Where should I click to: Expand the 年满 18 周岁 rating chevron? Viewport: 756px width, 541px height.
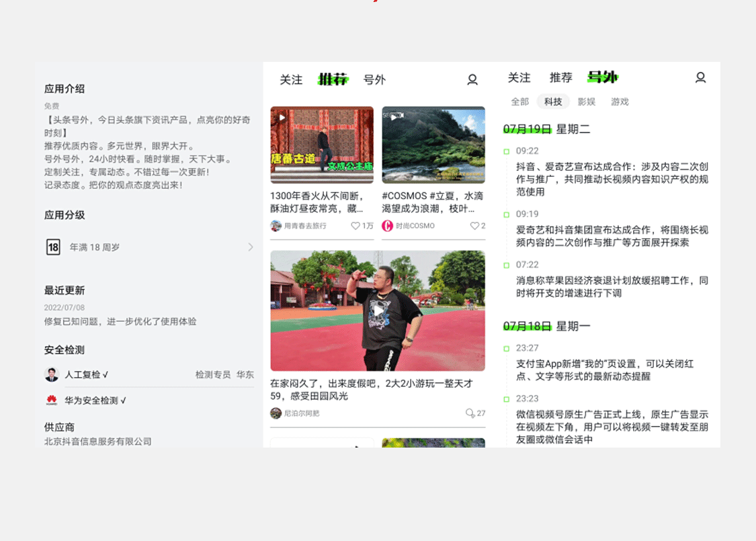(250, 247)
